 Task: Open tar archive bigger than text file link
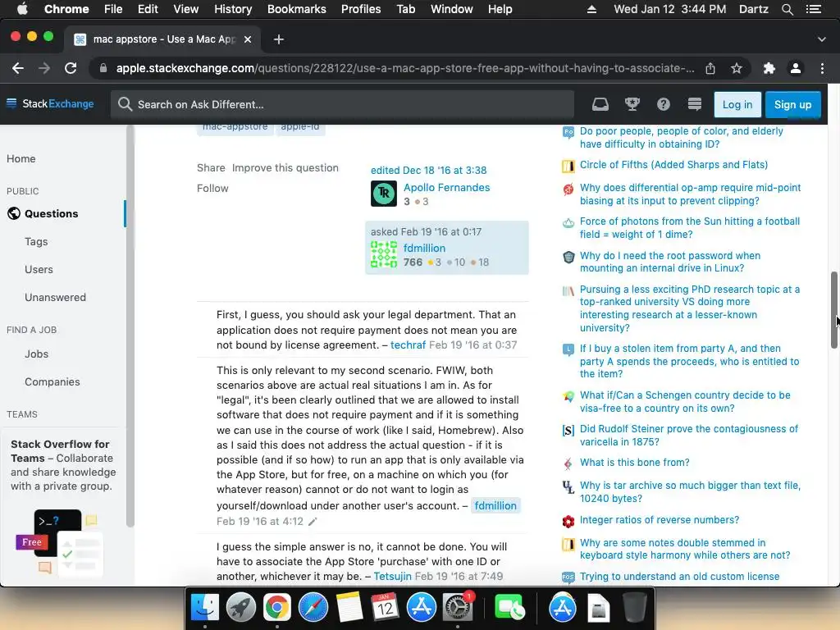(x=690, y=492)
